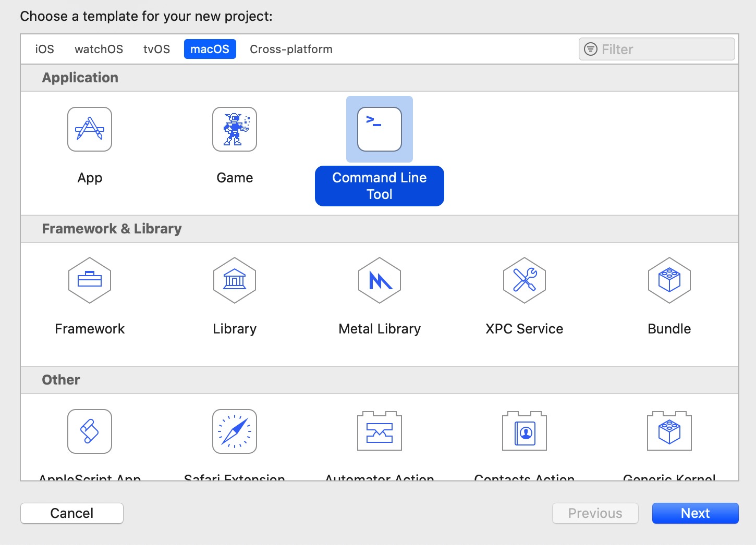756x545 pixels.
Task: Select the Metal Library icon
Action: 380,280
